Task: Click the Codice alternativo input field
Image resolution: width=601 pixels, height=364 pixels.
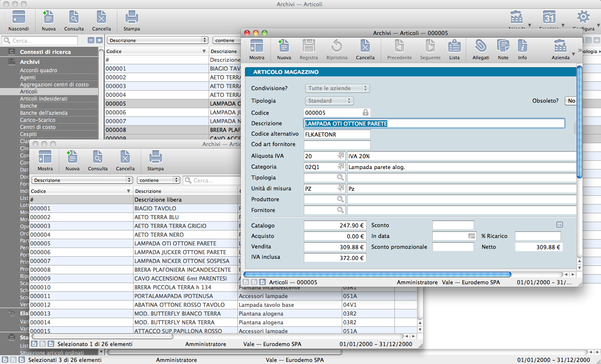Action: click(x=337, y=134)
